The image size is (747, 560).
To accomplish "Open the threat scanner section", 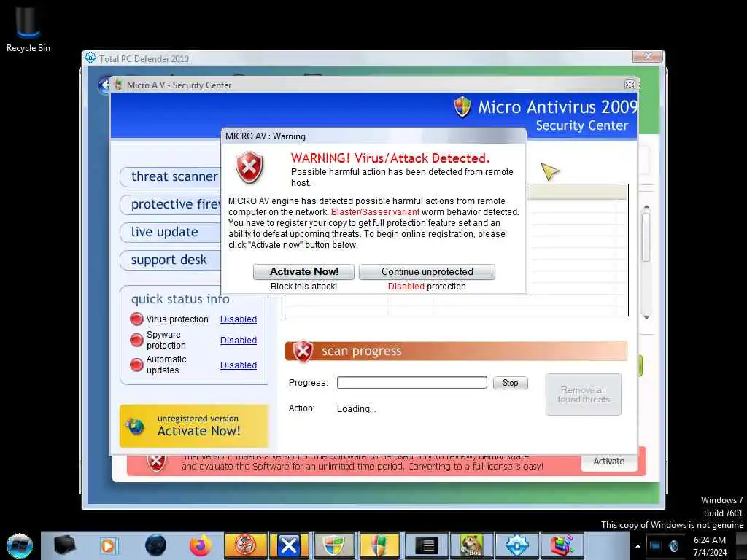I will point(171,176).
